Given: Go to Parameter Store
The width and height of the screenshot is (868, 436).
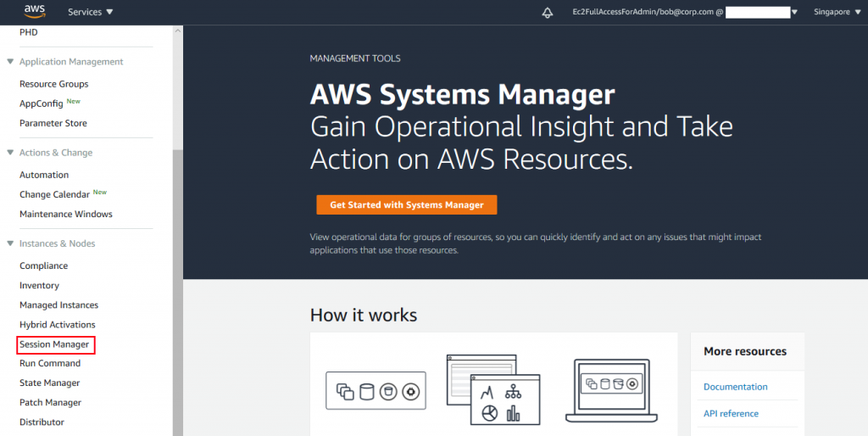Looking at the screenshot, I should click(x=53, y=123).
